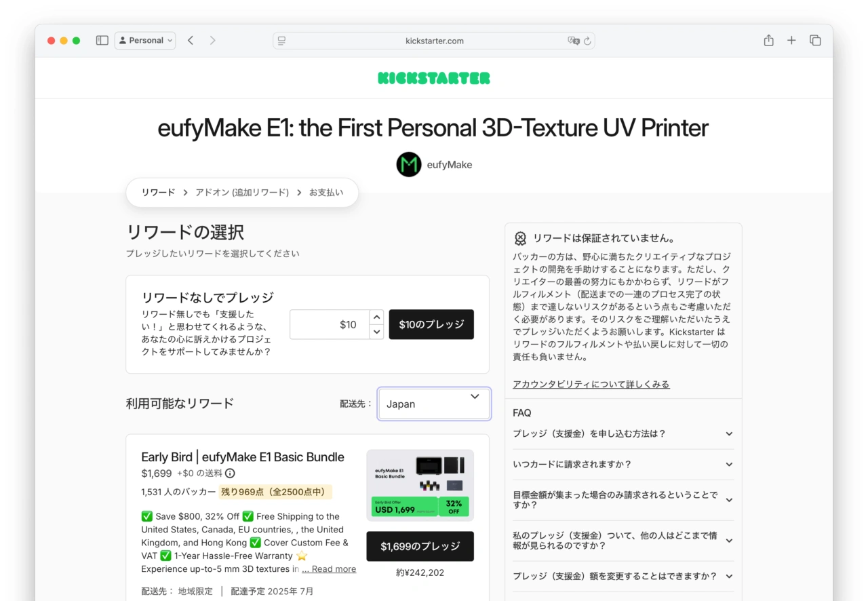Click the Kickstarter logo
Screen dimensions: 868x601
click(433, 78)
